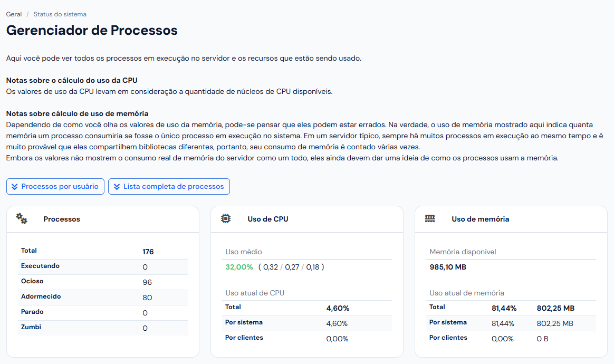Click the 0,18 load average value
614x364 pixels.
pos(312,267)
